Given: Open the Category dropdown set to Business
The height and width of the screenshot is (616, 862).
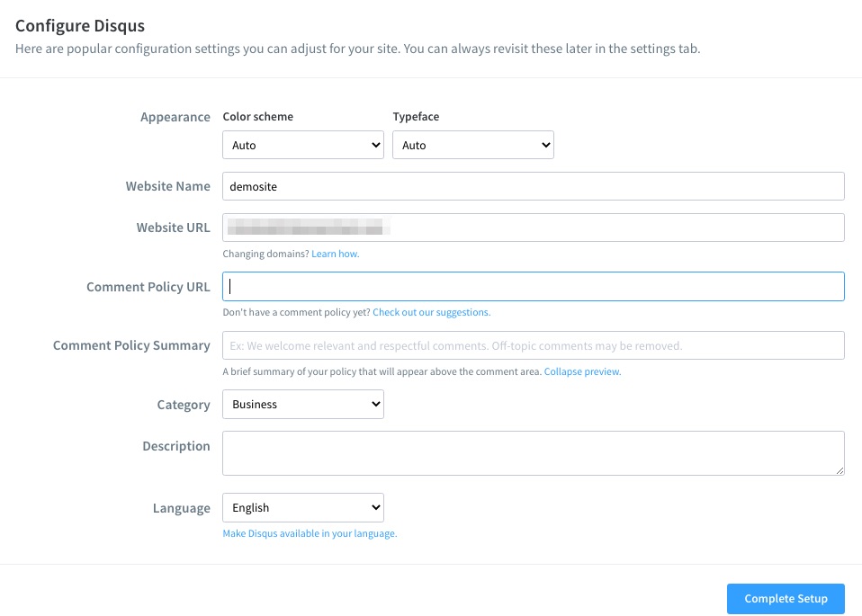Looking at the screenshot, I should pos(303,405).
